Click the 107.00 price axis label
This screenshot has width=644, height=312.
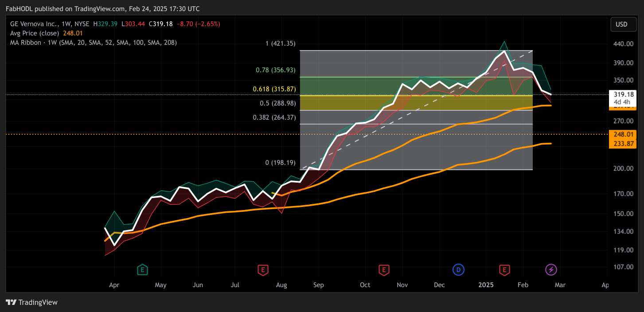[x=623, y=267]
